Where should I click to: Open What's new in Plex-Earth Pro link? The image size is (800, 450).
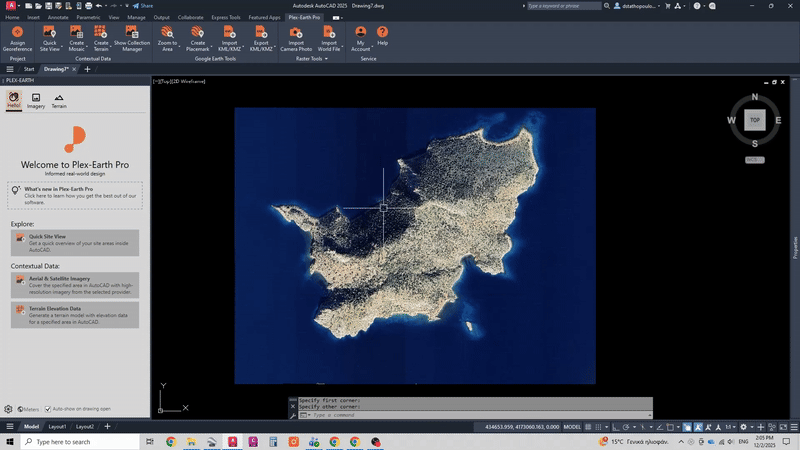pyautogui.click(x=74, y=195)
